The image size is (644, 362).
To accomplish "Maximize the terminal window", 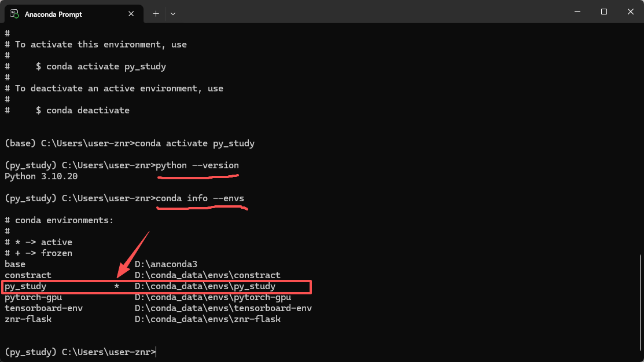I will (x=603, y=12).
